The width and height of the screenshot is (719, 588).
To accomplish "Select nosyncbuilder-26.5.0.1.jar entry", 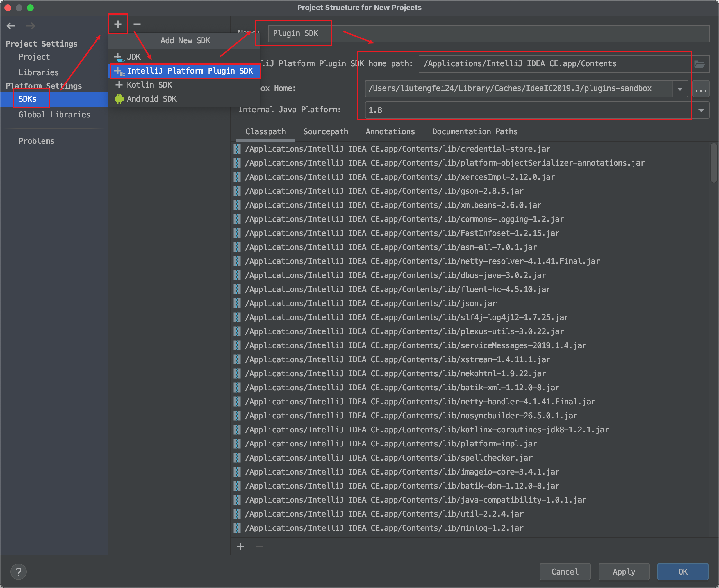I will coord(471,416).
